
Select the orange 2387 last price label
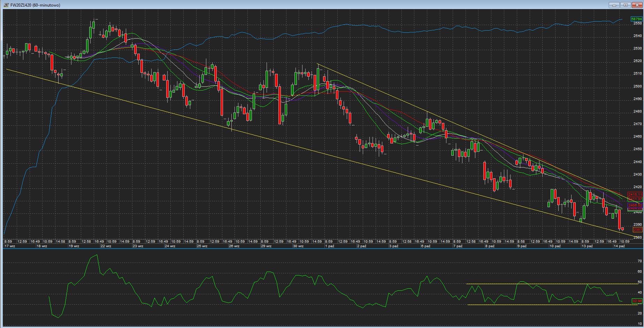(637, 230)
